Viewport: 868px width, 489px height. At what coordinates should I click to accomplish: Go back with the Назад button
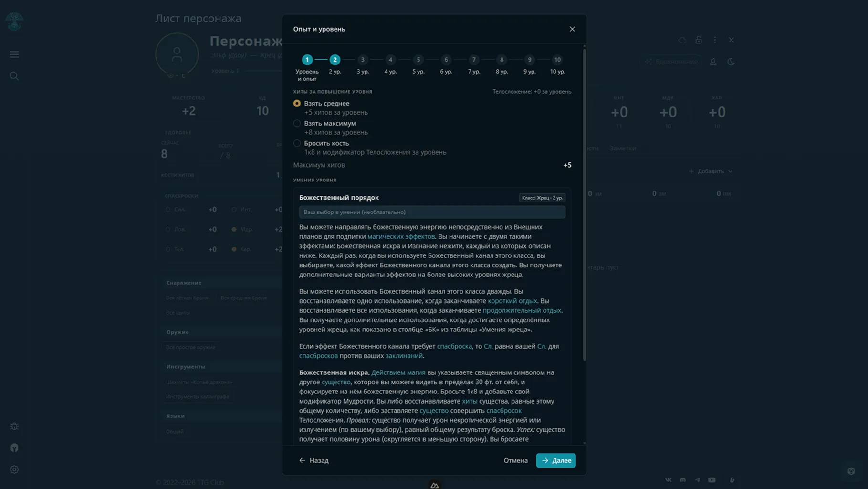(x=314, y=460)
